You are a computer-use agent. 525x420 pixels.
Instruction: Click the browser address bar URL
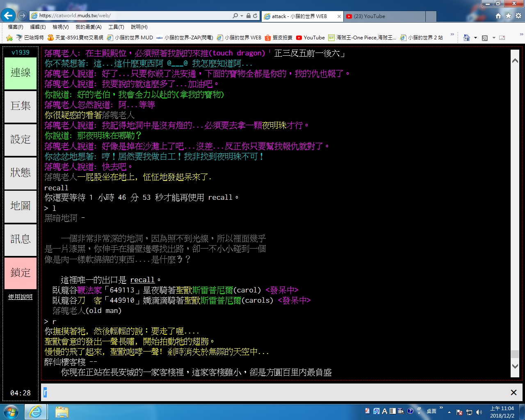[131, 16]
